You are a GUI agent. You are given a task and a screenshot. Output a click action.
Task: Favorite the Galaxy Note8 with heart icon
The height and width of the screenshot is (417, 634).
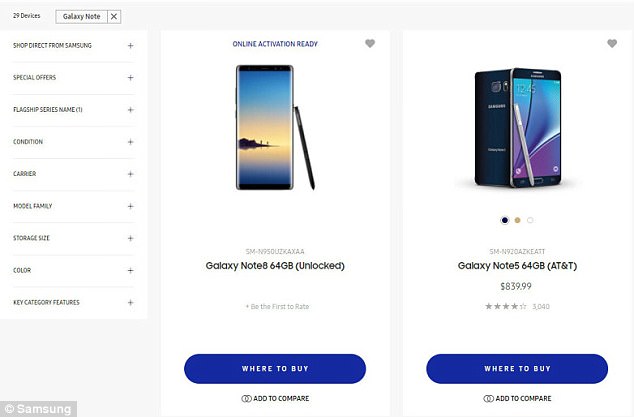click(370, 44)
